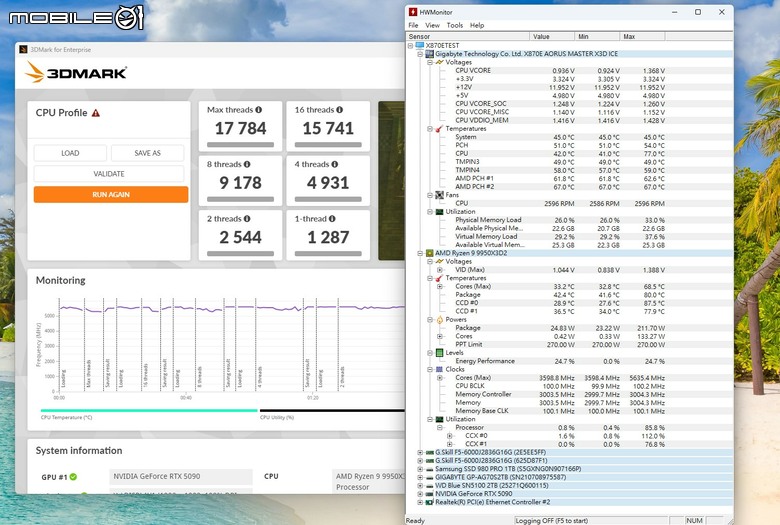The width and height of the screenshot is (780, 525).
Task: Open the View menu in HWMonitor
Action: point(432,25)
